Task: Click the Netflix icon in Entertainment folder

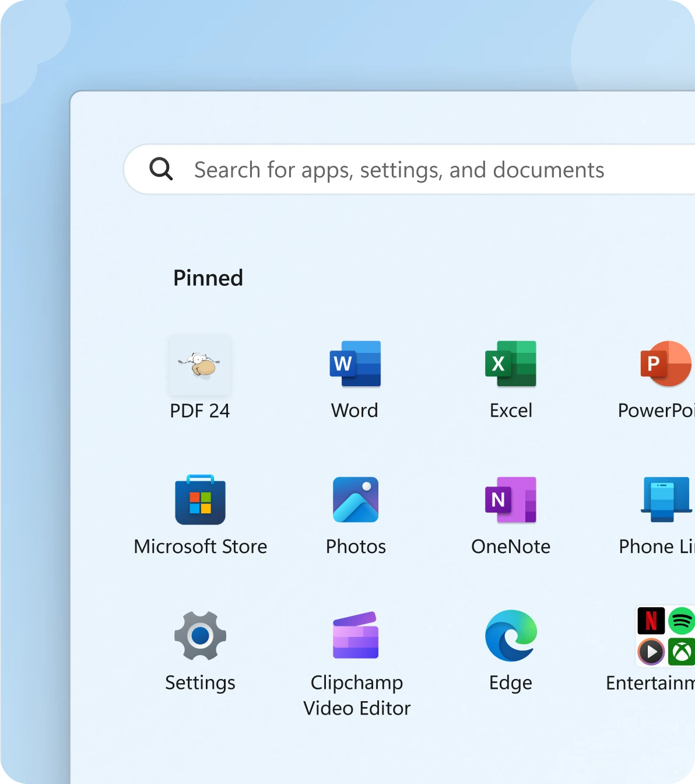Action: [x=651, y=621]
